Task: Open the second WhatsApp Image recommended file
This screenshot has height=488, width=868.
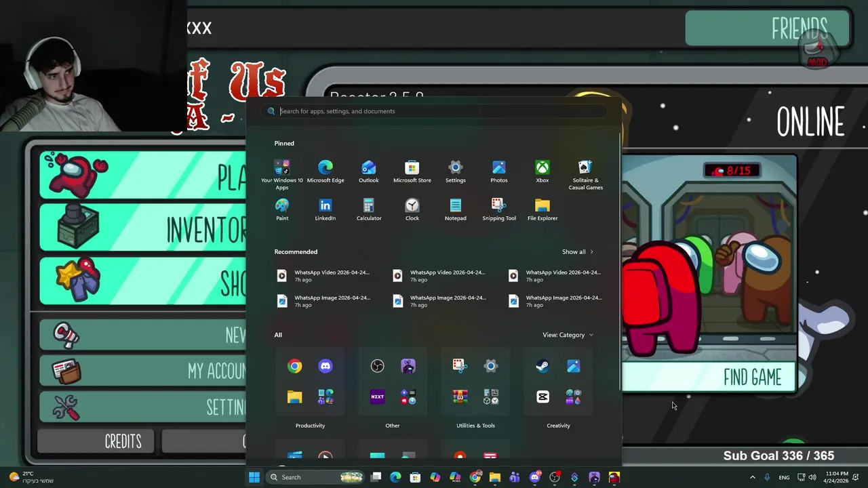Action: point(439,301)
